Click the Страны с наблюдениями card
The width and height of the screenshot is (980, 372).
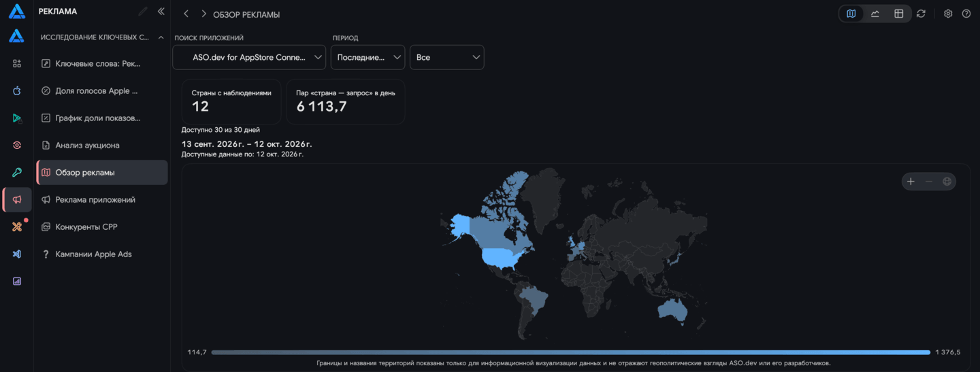pyautogui.click(x=231, y=101)
